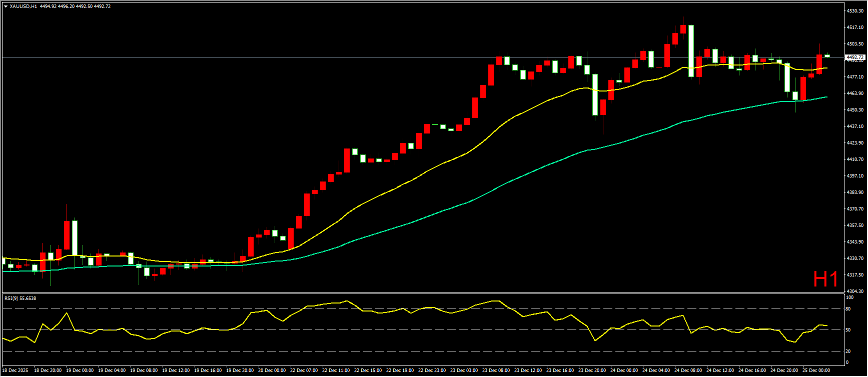Click the 20 Dec 00:00 time marker
The height and width of the screenshot is (377, 868).
(x=272, y=370)
